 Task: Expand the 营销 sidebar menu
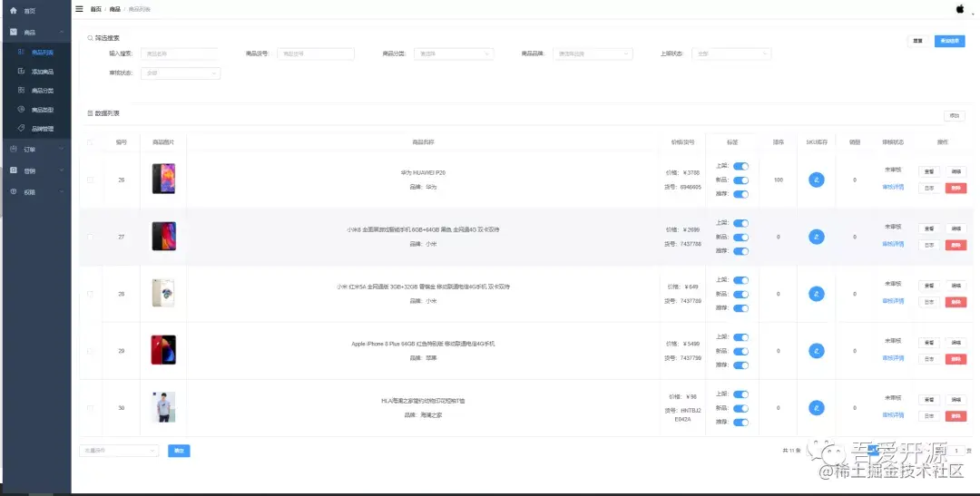(x=35, y=170)
